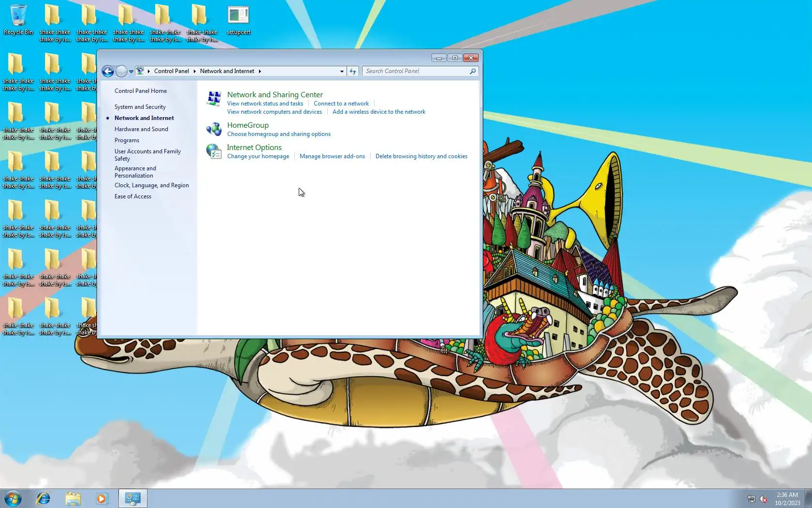Open Ease of Access category
Screen dimensions: 812x508
pyautogui.click(x=133, y=196)
